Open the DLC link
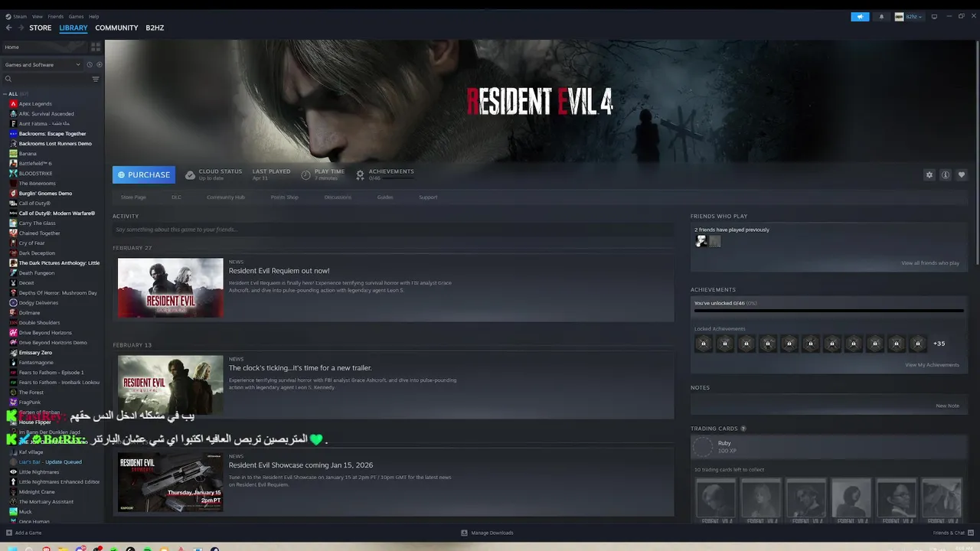The width and height of the screenshot is (980, 551). [176, 197]
